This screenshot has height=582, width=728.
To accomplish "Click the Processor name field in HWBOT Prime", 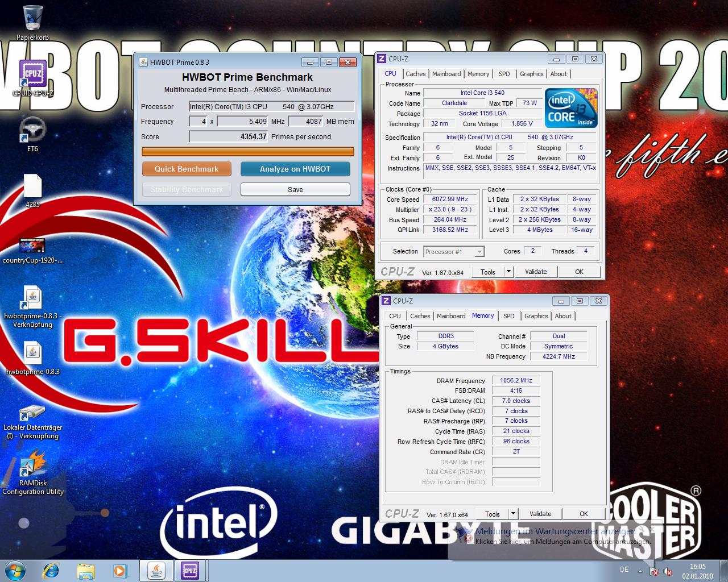I will [x=272, y=106].
